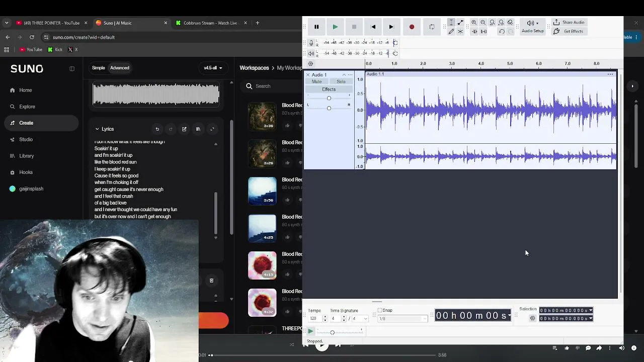Open the timeline options gear in Audacity
The image size is (644, 362).
310,64
